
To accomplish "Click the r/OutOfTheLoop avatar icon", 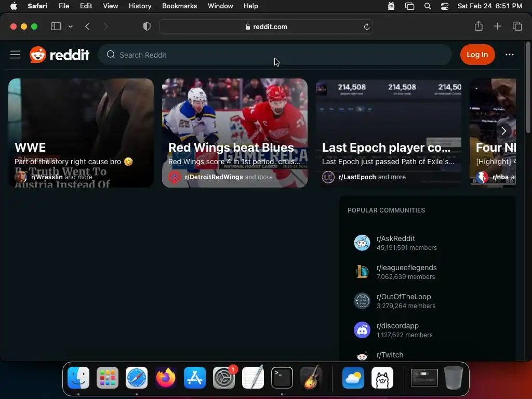I will pyautogui.click(x=362, y=301).
